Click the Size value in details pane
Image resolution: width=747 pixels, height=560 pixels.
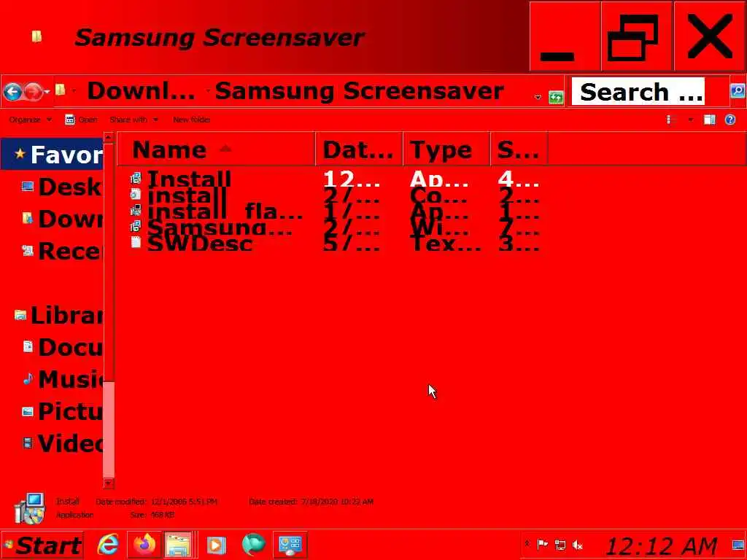point(163,515)
